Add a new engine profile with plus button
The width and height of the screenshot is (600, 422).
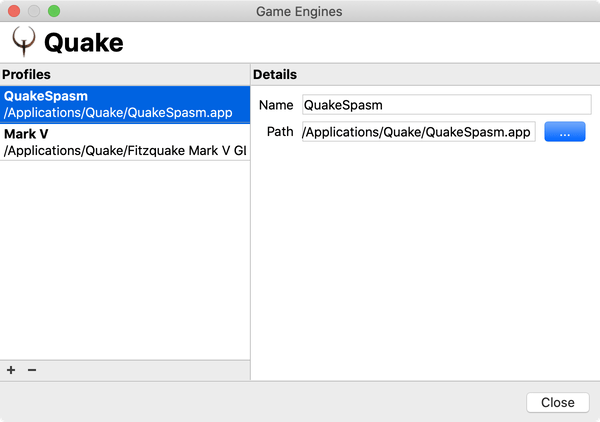click(11, 370)
